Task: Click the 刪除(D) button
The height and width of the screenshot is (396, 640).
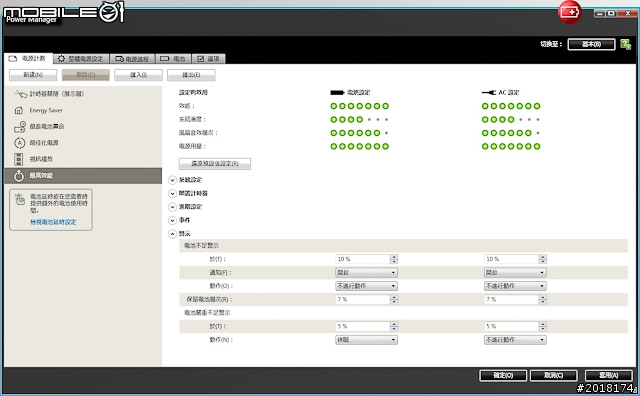Action: point(86,75)
